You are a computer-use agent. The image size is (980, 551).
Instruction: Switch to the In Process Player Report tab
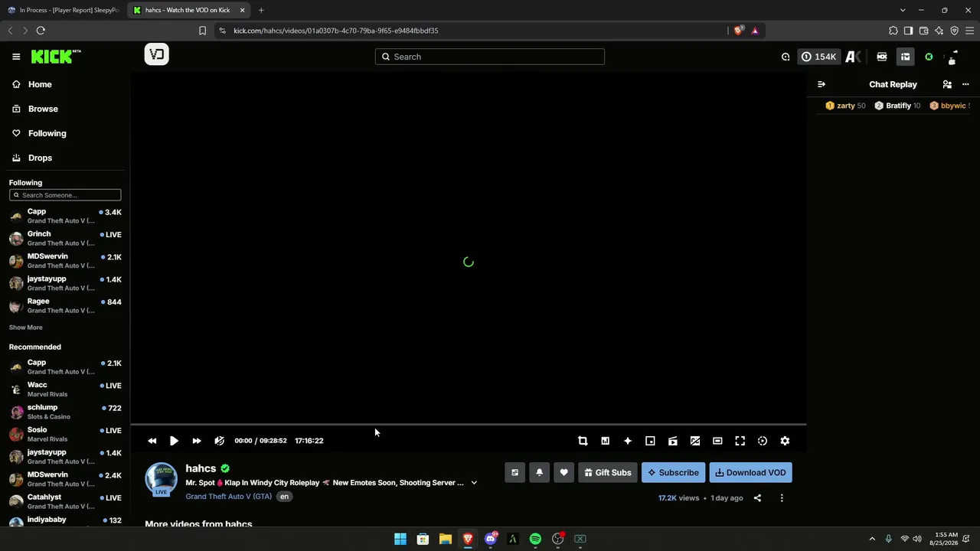coord(64,10)
